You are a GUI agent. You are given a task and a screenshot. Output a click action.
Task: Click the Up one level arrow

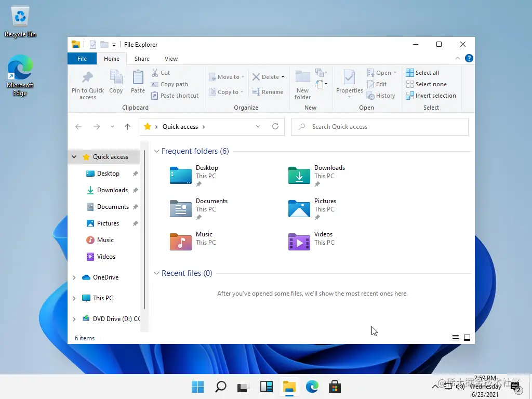pos(128,127)
